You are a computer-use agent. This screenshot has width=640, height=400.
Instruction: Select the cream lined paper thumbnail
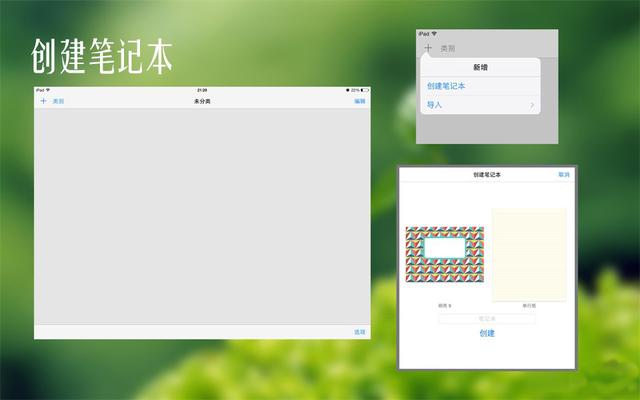point(529,255)
